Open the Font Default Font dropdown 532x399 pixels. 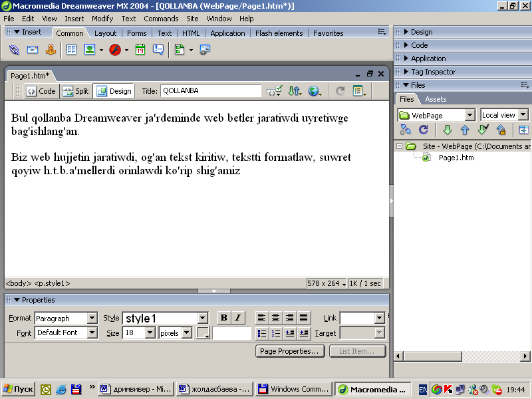pos(92,333)
